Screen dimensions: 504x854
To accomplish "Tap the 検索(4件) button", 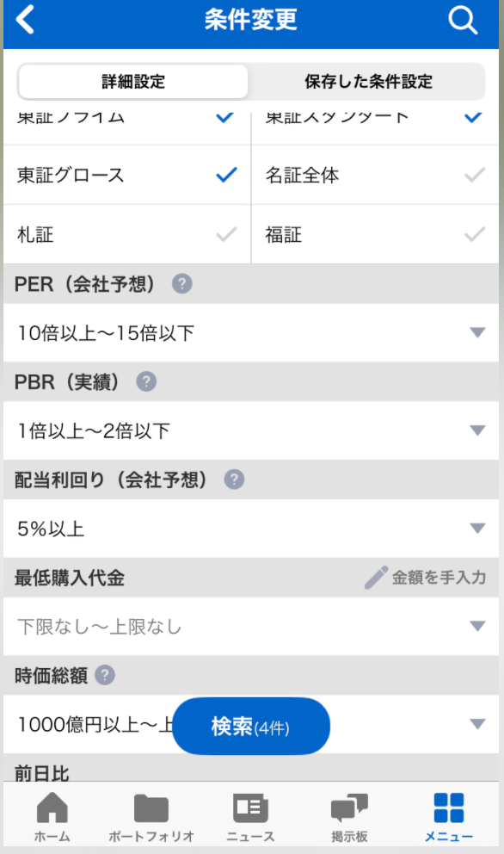I will [x=251, y=727].
